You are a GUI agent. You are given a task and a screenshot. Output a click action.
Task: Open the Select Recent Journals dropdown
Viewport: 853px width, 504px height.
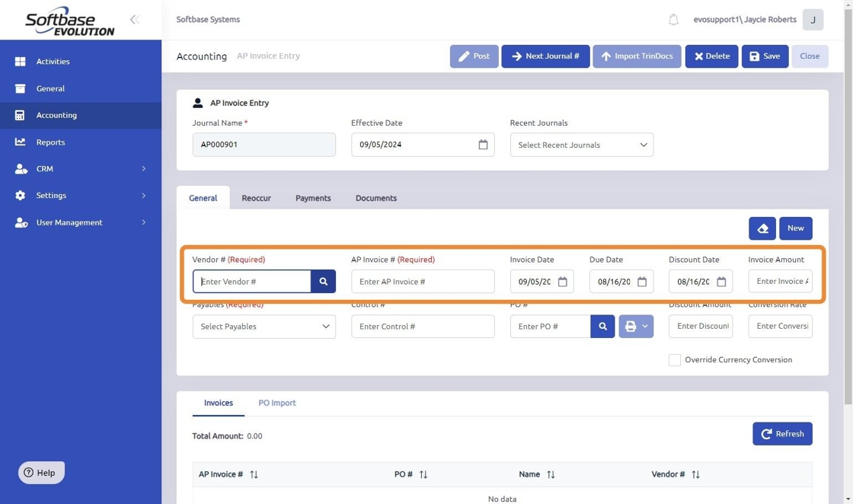tap(581, 145)
